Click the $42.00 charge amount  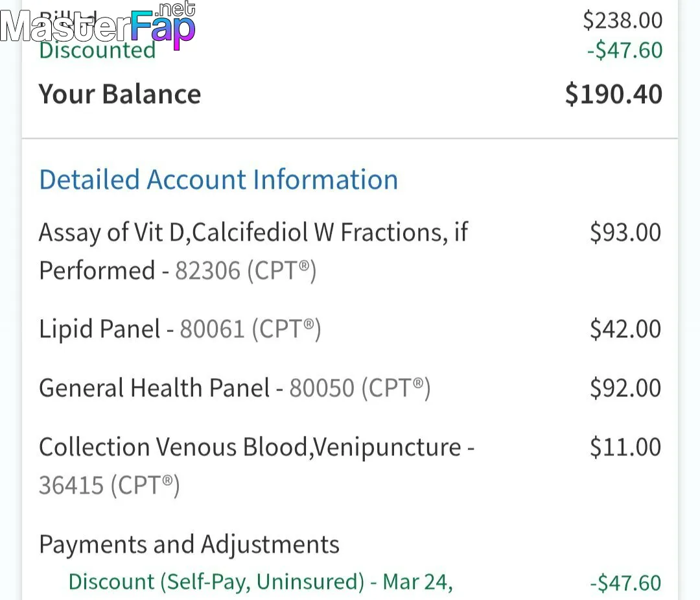click(625, 329)
